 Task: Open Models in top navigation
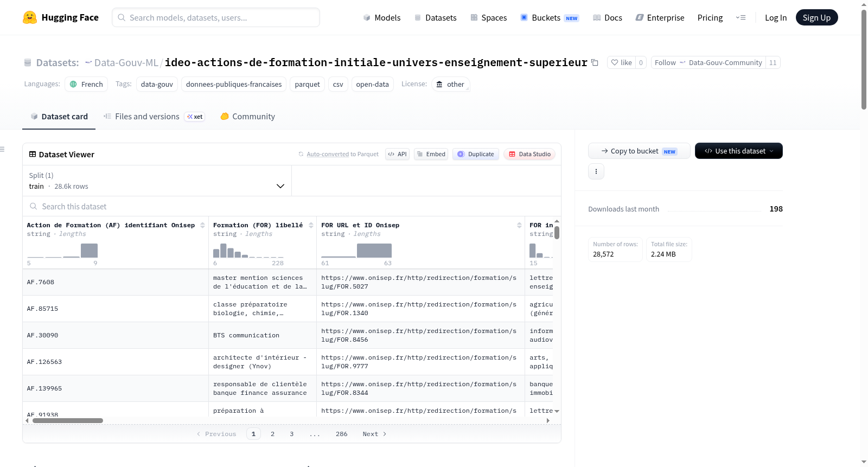coord(382,17)
